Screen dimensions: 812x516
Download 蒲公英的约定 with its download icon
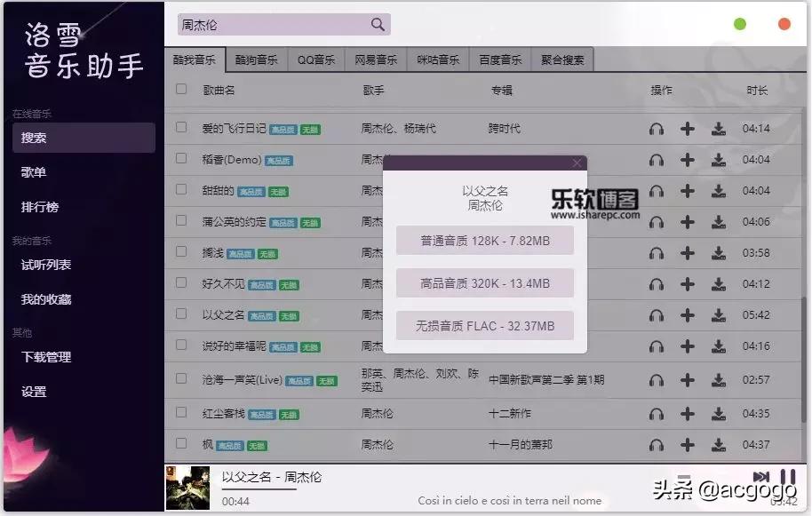[x=720, y=220]
